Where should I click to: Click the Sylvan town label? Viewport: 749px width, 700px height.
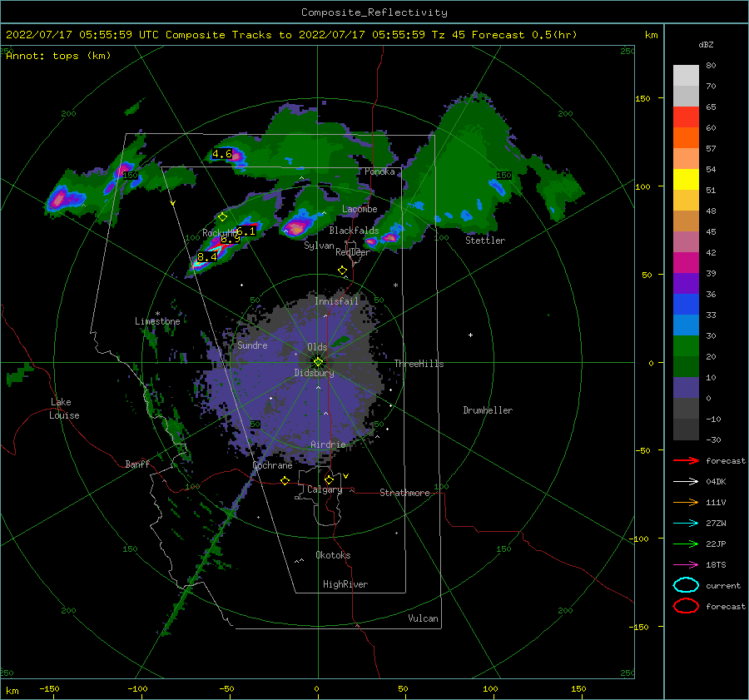pos(319,246)
